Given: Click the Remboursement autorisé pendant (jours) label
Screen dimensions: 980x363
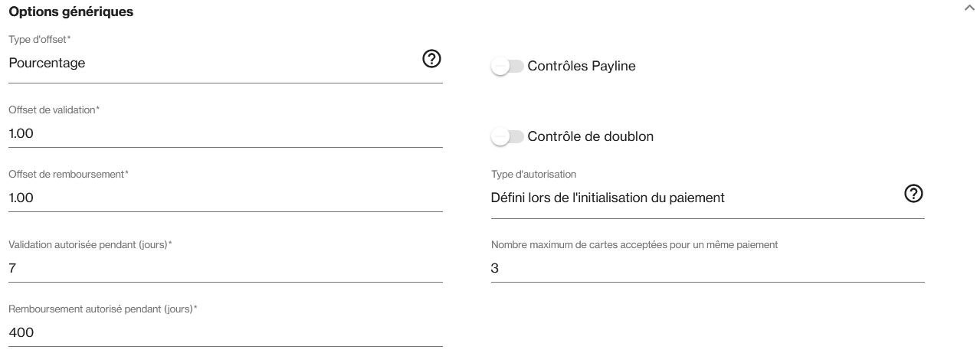Looking at the screenshot, I should point(103,309).
